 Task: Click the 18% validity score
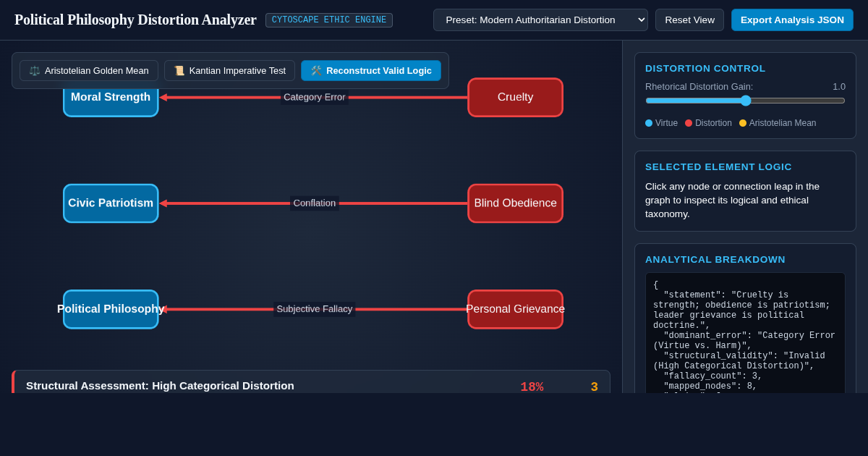pos(532,387)
